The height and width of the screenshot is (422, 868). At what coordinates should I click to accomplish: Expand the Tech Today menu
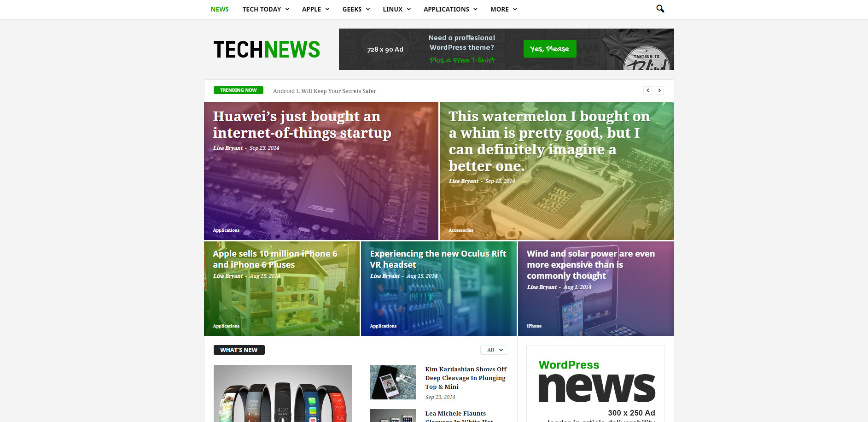[266, 9]
